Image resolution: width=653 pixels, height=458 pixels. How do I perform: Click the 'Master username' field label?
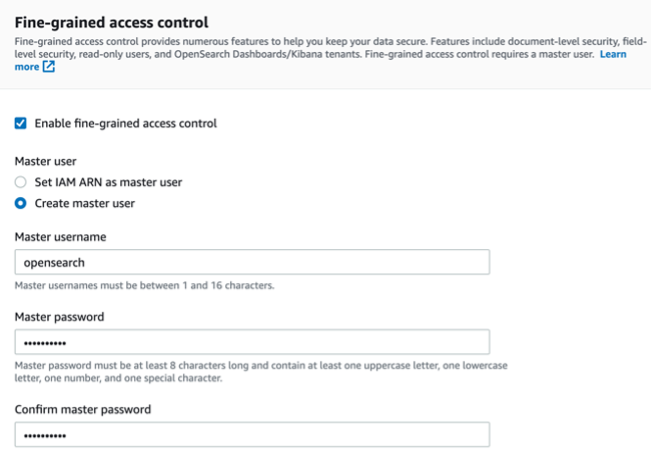click(x=60, y=236)
